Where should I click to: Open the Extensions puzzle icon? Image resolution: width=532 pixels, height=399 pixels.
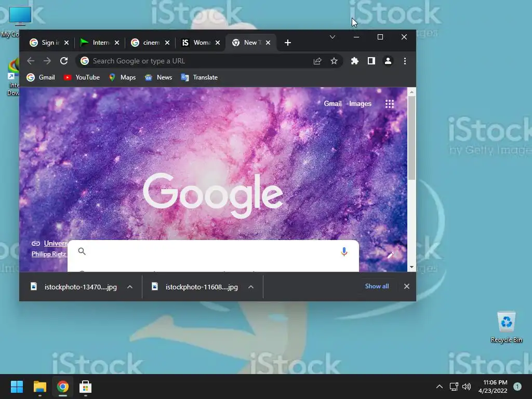coord(354,61)
